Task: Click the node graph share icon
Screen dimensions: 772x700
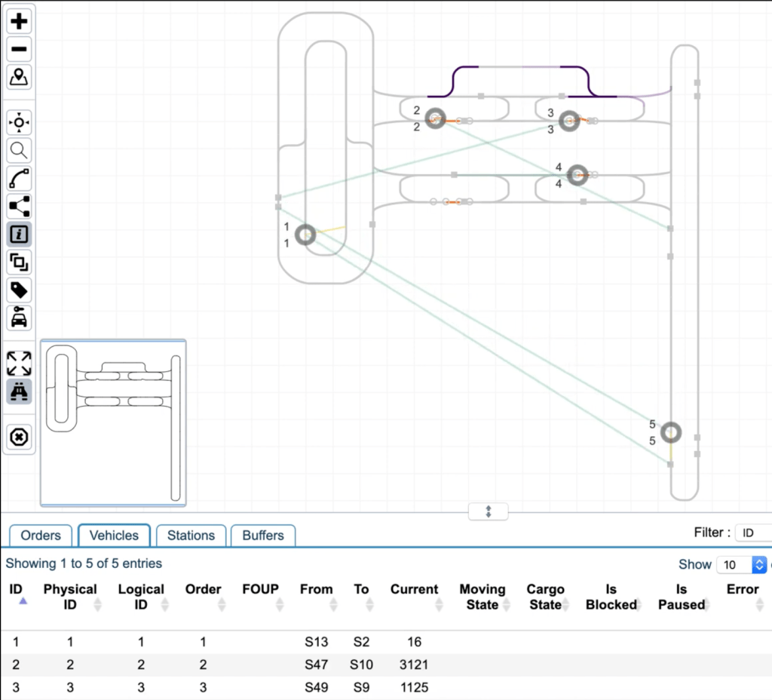Action: point(20,207)
